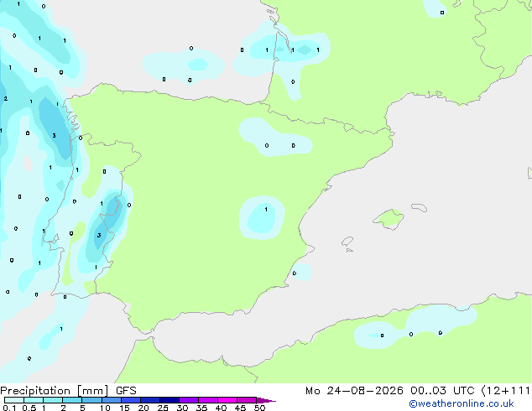Click the '(12+111' forecast run text
This screenshot has height=411, width=532.
[505, 391]
